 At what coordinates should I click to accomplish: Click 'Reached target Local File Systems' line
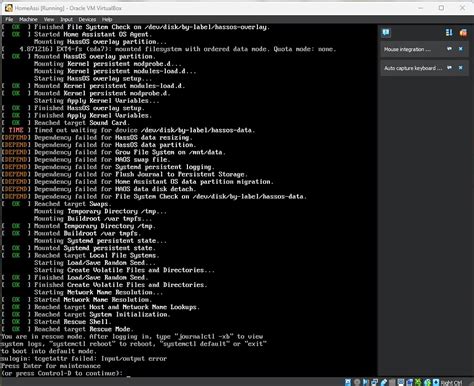pos(80,255)
